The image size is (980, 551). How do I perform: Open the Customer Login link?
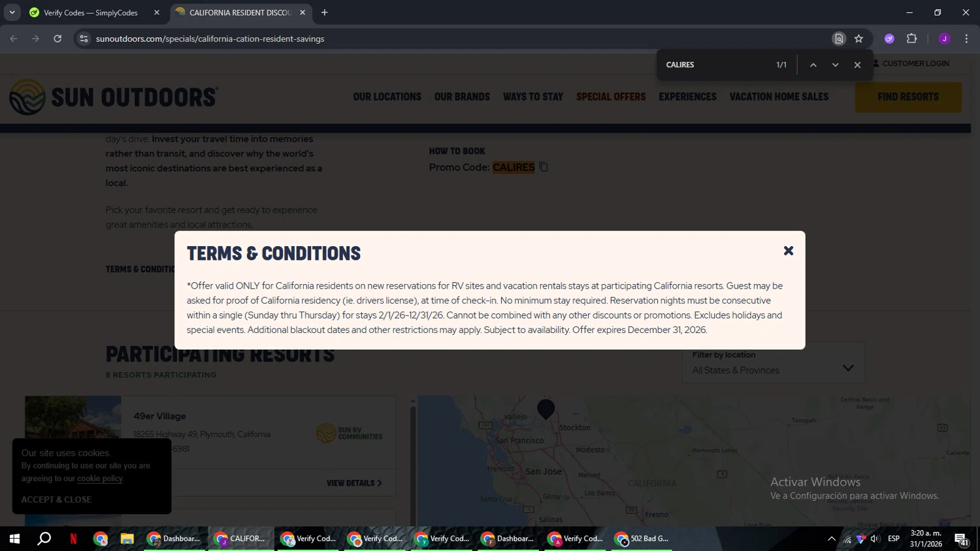[911, 63]
